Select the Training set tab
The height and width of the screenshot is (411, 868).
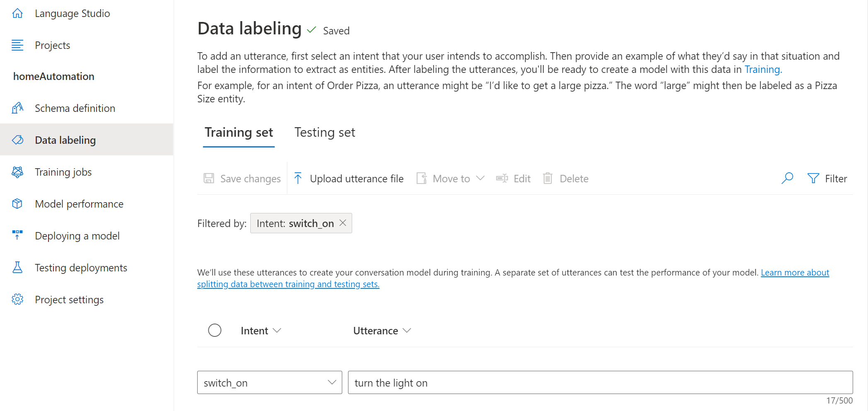point(239,133)
